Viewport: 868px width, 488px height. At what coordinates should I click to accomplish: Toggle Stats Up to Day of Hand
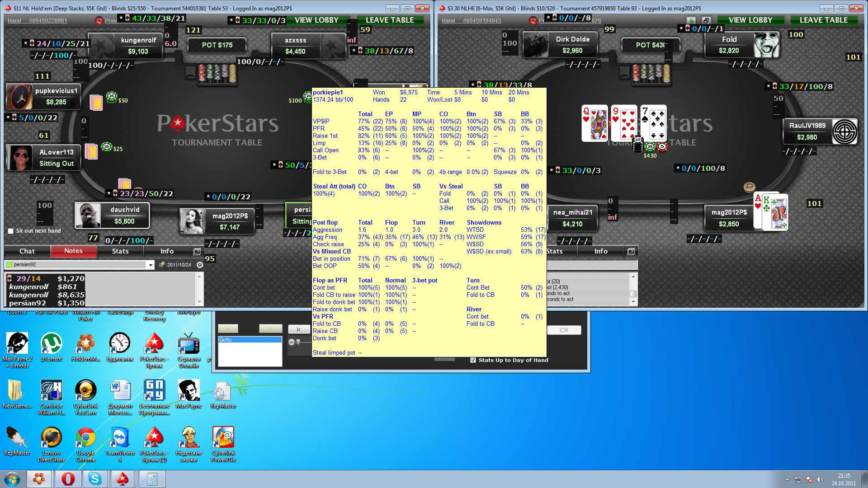[473, 360]
